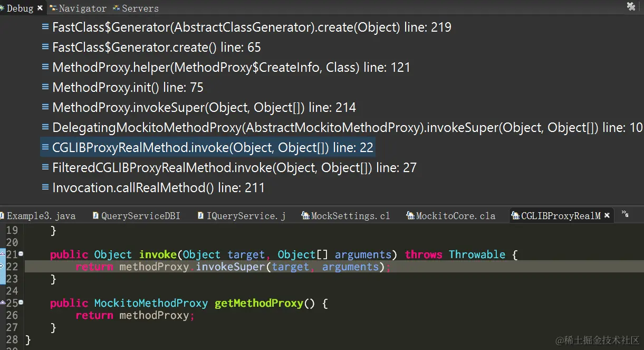This screenshot has height=350, width=644.
Task: Open the MockSettings.cl editor tab
Action: pos(345,215)
